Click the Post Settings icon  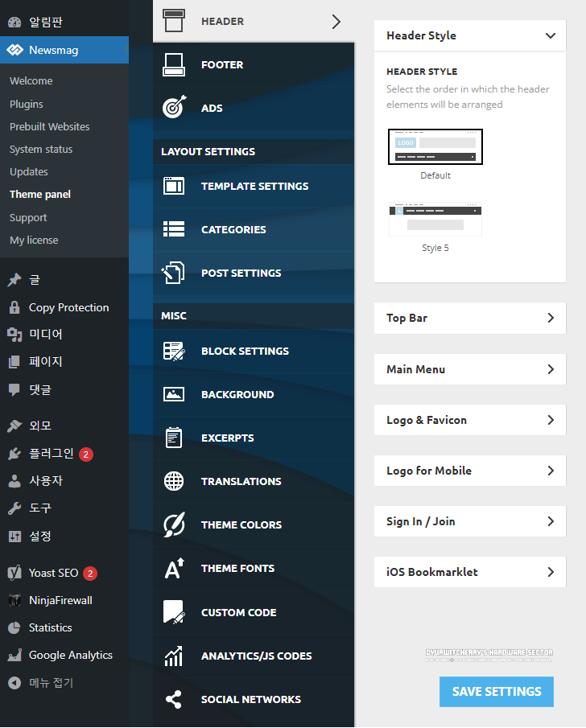click(173, 273)
